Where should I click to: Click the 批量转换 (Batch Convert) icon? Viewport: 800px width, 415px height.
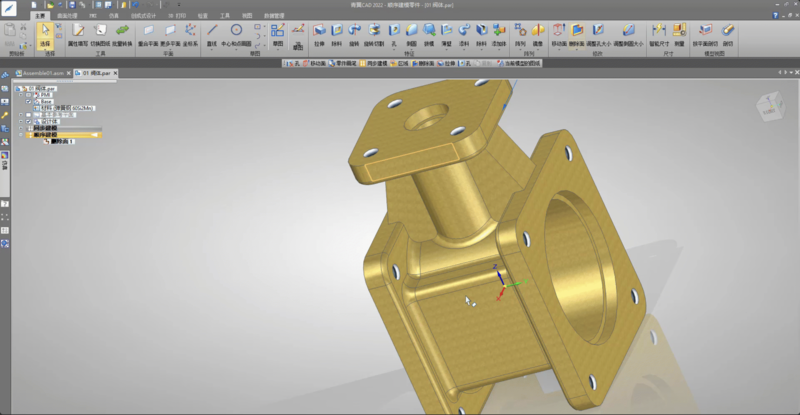(122, 34)
